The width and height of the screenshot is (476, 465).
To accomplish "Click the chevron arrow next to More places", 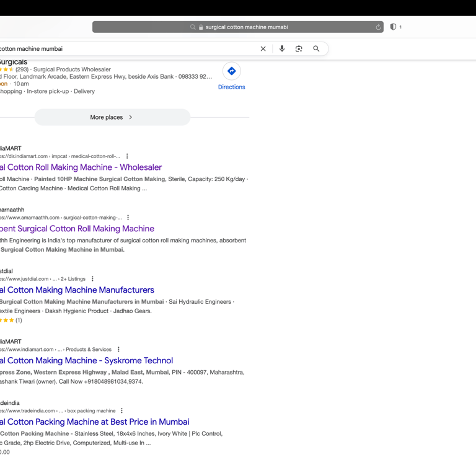I will pos(131,117).
